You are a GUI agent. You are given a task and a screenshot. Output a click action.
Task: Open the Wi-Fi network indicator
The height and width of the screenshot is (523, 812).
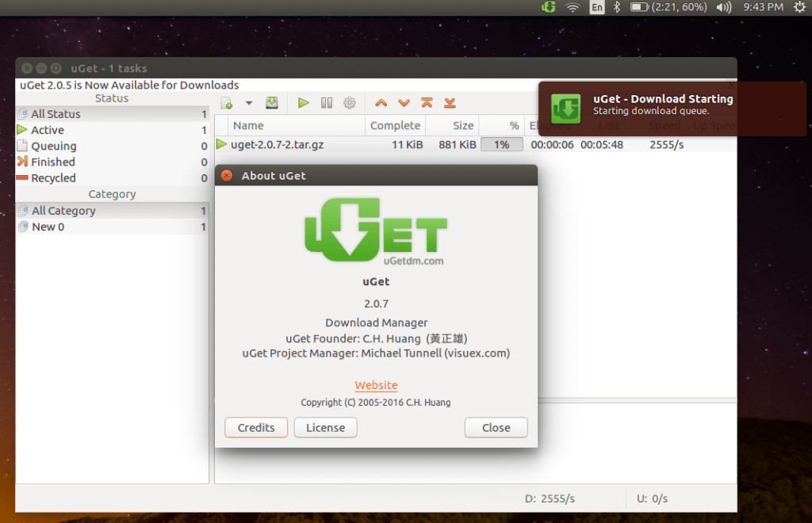click(x=573, y=7)
